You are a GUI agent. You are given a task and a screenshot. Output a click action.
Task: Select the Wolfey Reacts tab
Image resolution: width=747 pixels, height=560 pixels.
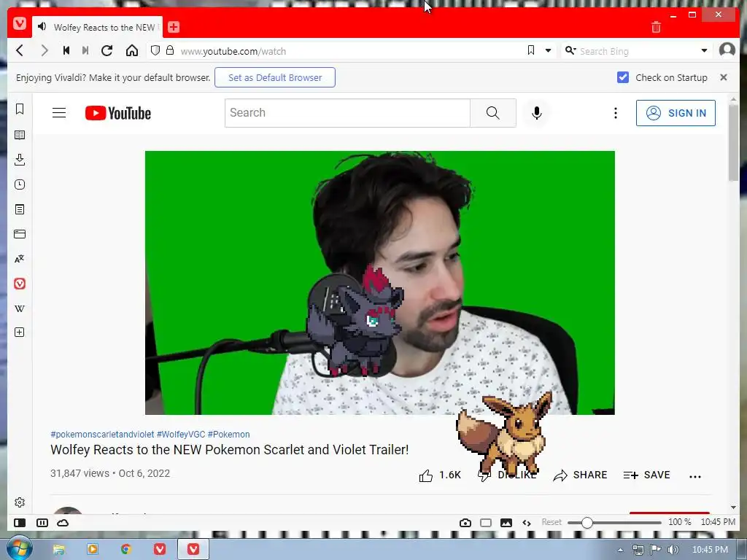(98, 27)
